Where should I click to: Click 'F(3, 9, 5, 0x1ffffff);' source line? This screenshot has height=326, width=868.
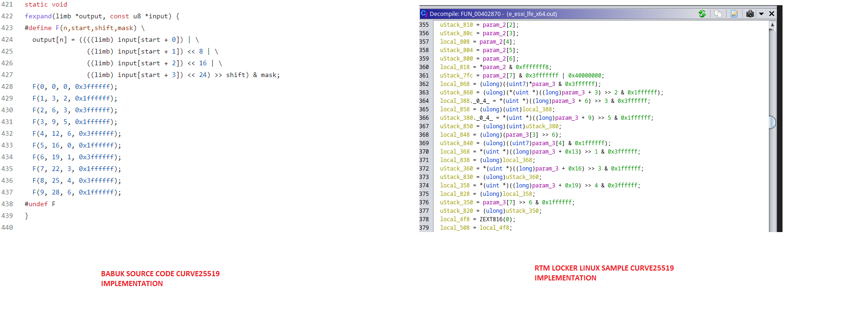(x=75, y=122)
